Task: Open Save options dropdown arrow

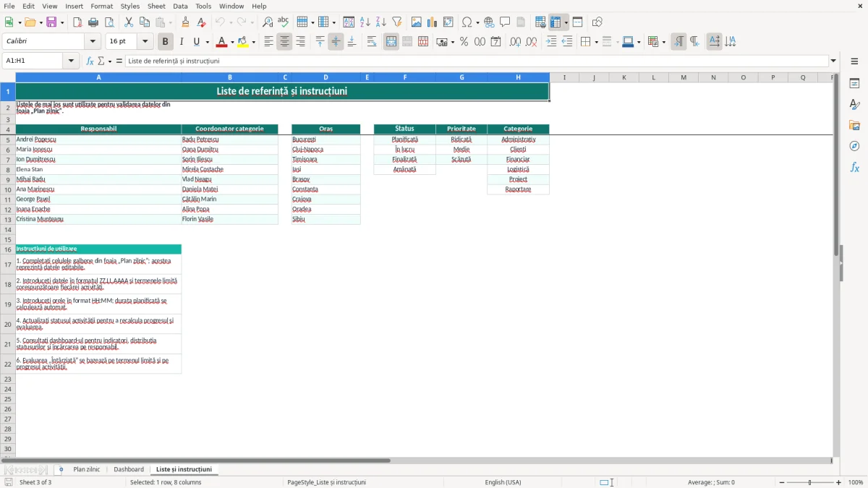Action: [x=61, y=22]
